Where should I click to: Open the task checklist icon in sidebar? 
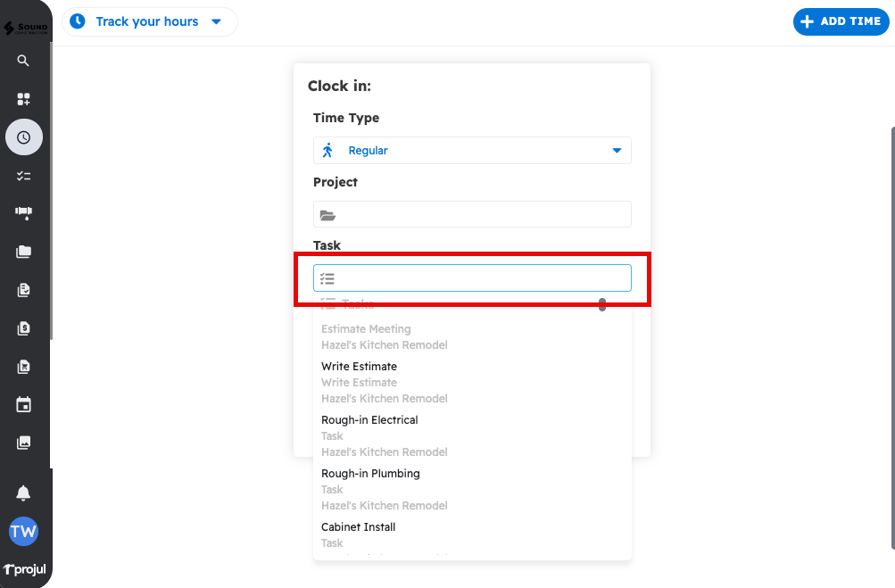point(24,176)
